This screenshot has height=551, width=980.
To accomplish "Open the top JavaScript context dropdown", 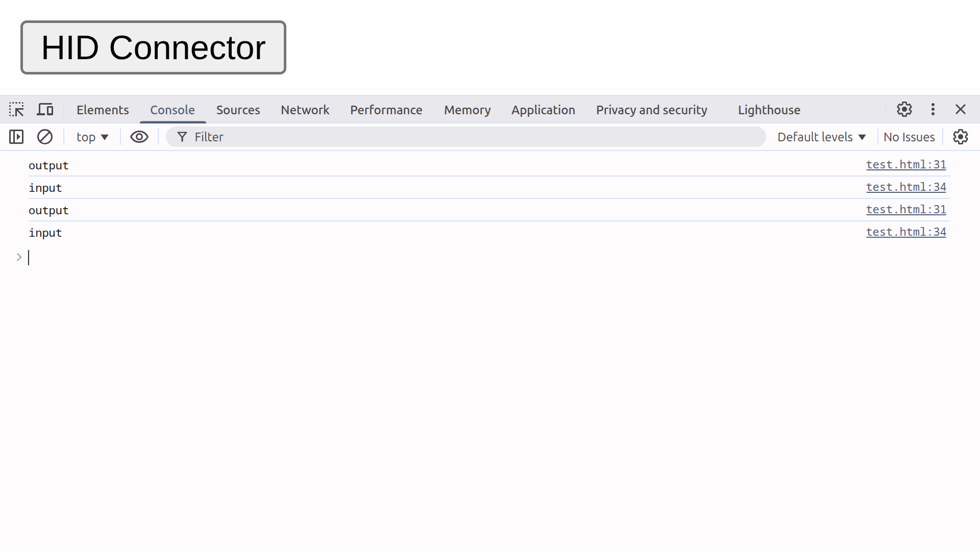I will coord(92,137).
